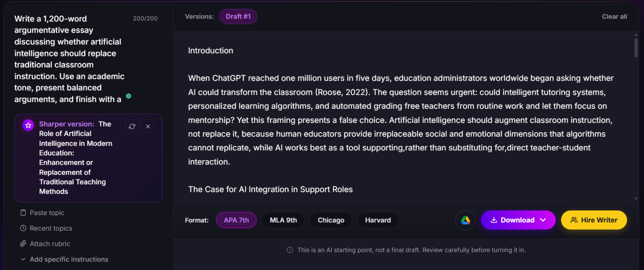
Task: Switch format to MLA 9th
Action: pos(283,220)
